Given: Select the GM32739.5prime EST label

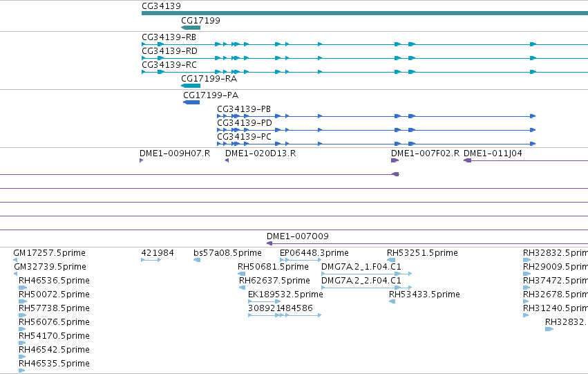Looking at the screenshot, I should 50,267.
